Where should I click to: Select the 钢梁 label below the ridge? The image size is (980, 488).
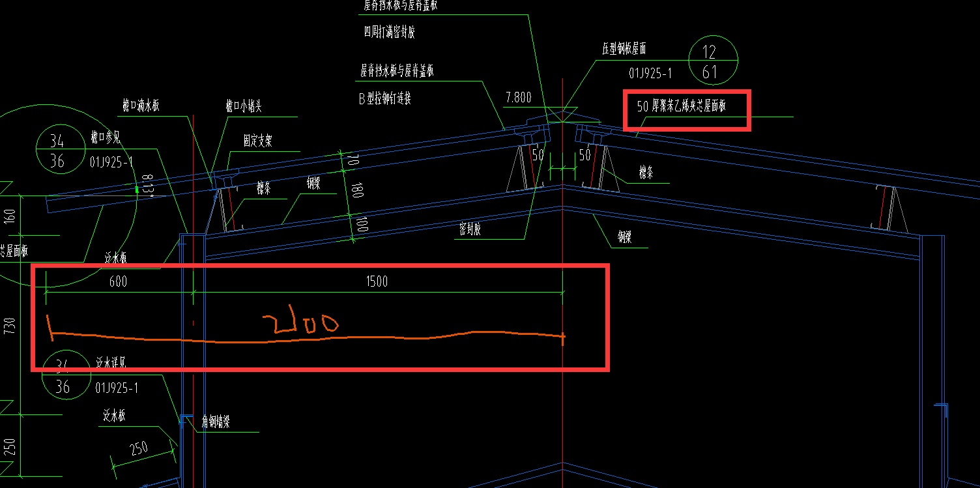pos(624,238)
